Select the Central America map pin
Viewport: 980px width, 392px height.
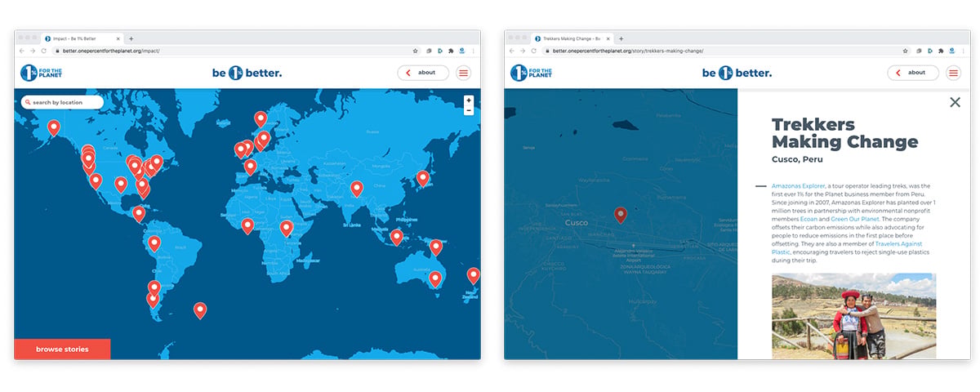[x=139, y=214]
